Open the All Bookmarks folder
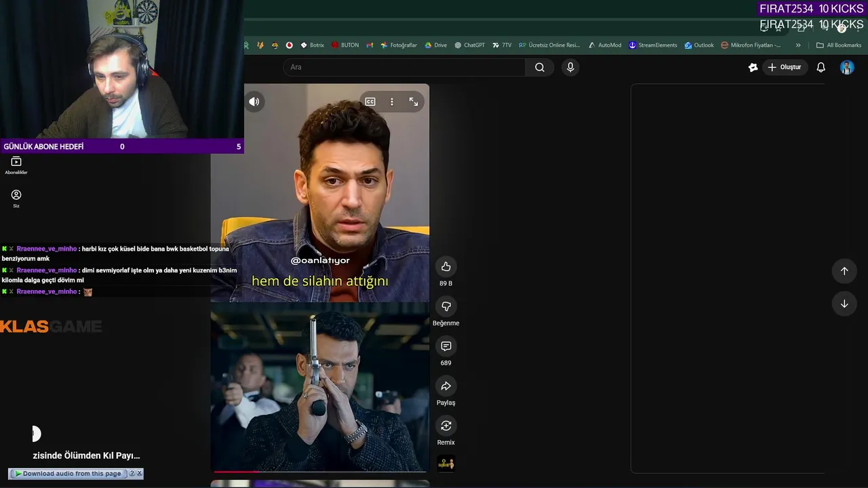The image size is (868, 488). click(x=839, y=45)
